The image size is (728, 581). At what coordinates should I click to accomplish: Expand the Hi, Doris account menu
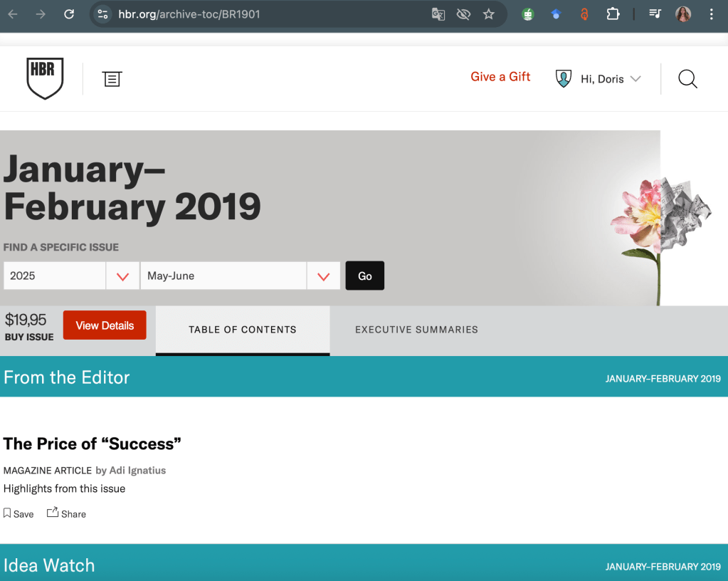(x=611, y=79)
